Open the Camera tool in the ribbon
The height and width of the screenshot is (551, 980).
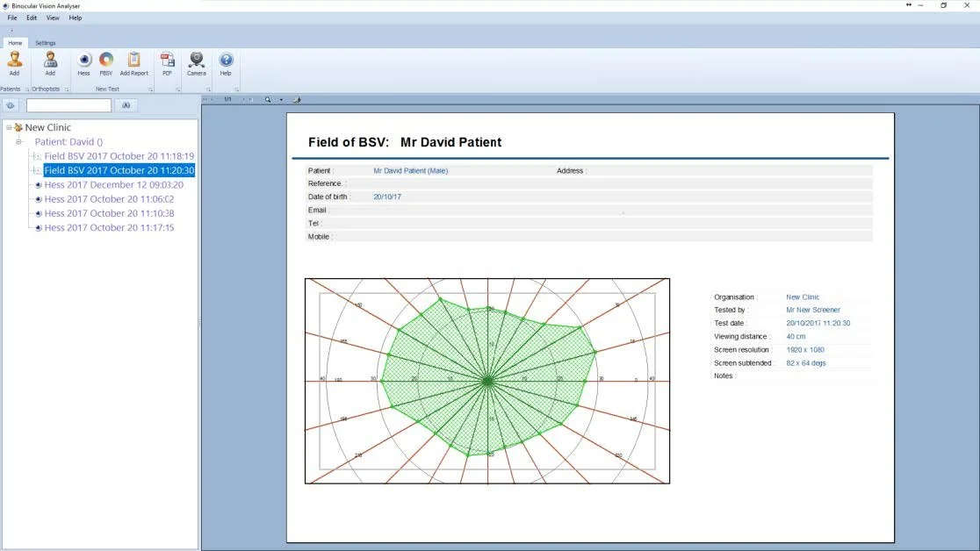coord(196,64)
